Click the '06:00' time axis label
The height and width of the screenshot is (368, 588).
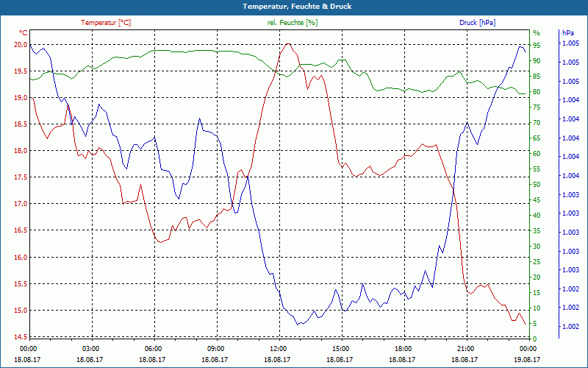coord(153,348)
